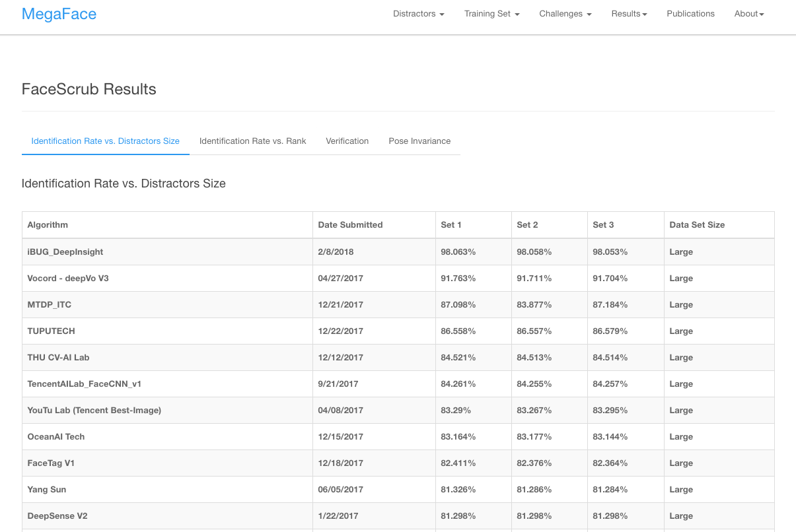The height and width of the screenshot is (532, 796).
Task: Switch to the Pose Invariance tab
Action: tap(419, 141)
